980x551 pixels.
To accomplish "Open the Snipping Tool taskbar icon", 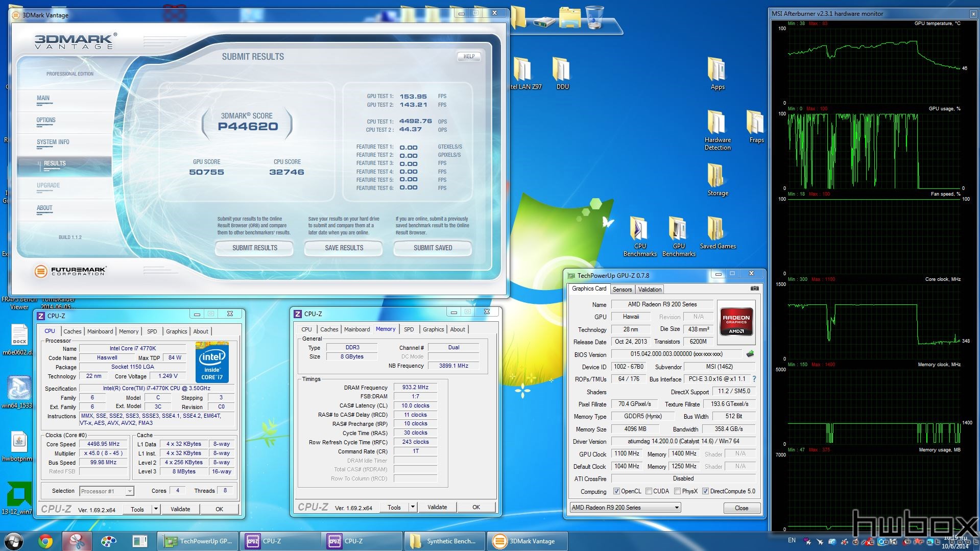I will tap(77, 541).
